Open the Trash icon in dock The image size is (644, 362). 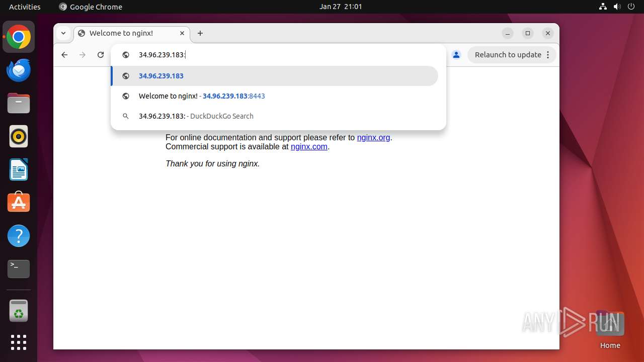tap(19, 311)
